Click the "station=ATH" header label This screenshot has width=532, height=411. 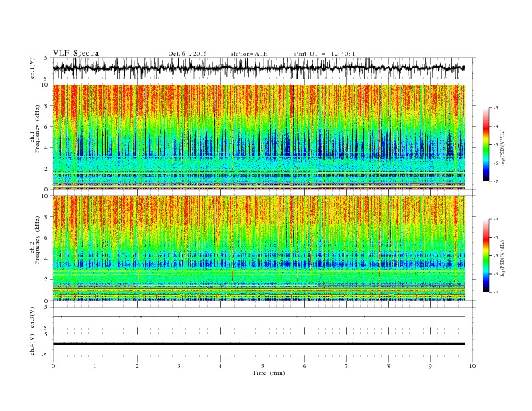249,54
